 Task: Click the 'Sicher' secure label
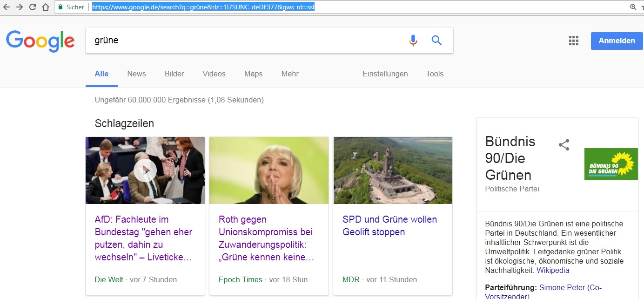(x=75, y=7)
